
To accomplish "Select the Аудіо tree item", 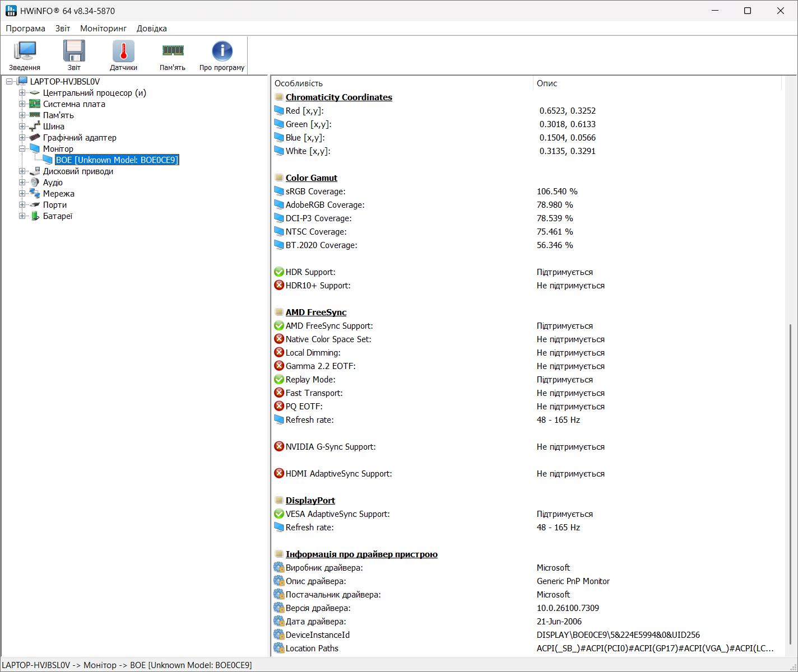I will (53, 183).
